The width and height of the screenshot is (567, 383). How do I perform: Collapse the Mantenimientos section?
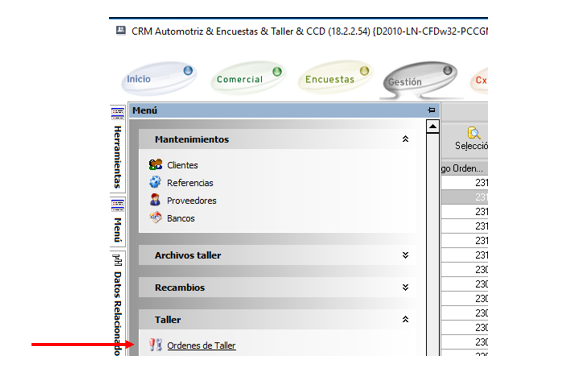point(405,139)
